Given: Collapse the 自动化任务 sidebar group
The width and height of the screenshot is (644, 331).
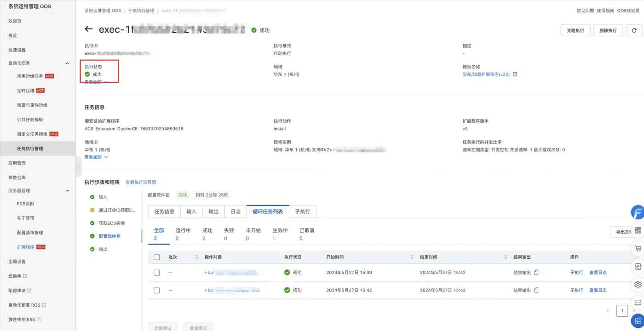Looking at the screenshot, I should (67, 63).
